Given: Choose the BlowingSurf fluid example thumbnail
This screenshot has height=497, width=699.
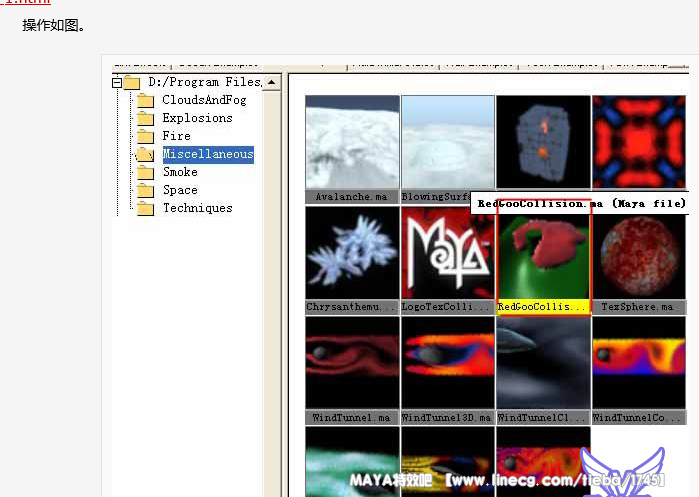Looking at the screenshot, I should pyautogui.click(x=447, y=142).
